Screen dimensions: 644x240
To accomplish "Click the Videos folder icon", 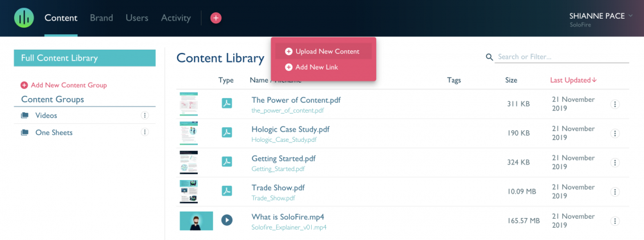I will 24,115.
